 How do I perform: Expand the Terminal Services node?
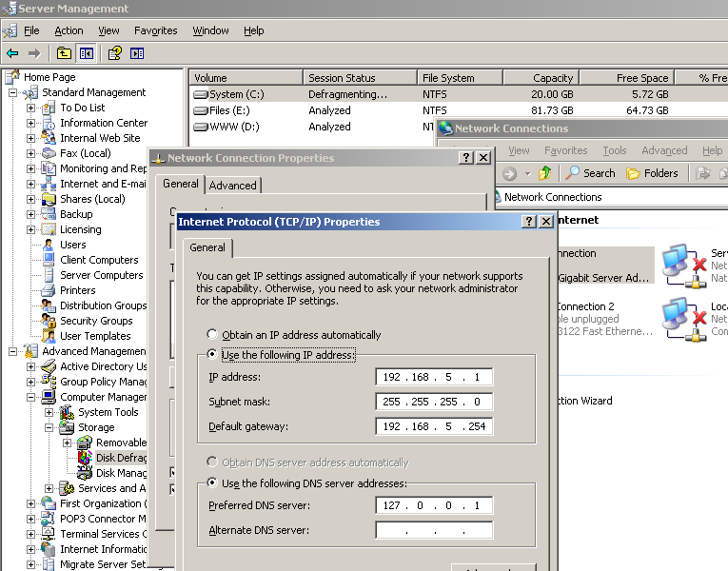pos(30,534)
